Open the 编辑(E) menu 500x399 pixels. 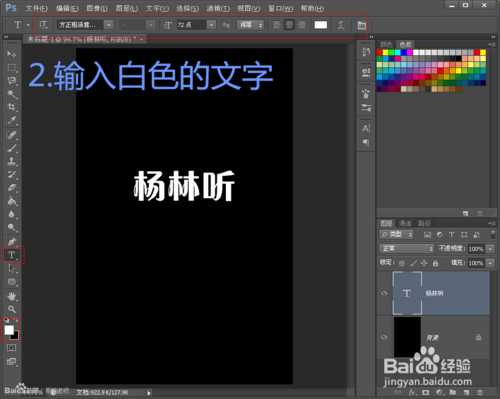(x=67, y=8)
